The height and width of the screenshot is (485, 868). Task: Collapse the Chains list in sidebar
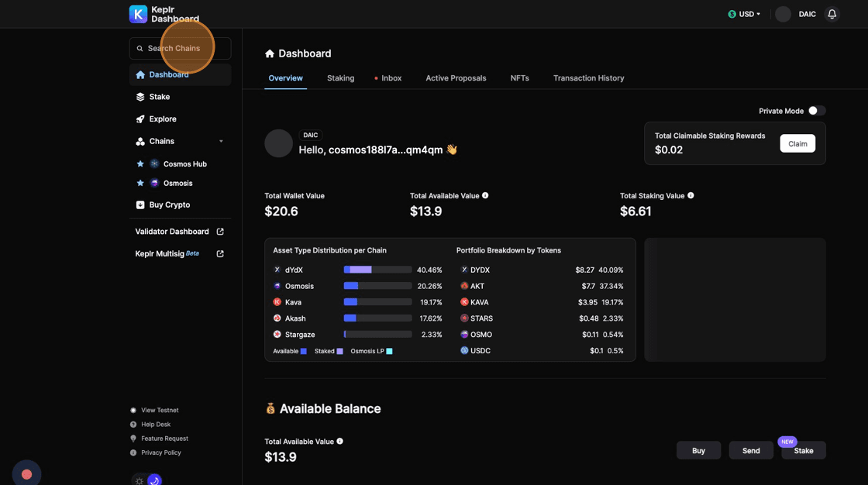click(x=221, y=142)
